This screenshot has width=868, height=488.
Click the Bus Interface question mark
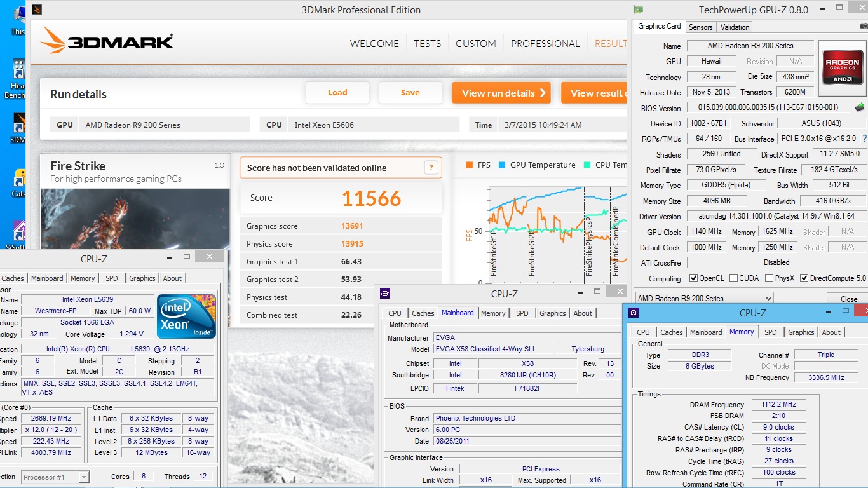864,139
